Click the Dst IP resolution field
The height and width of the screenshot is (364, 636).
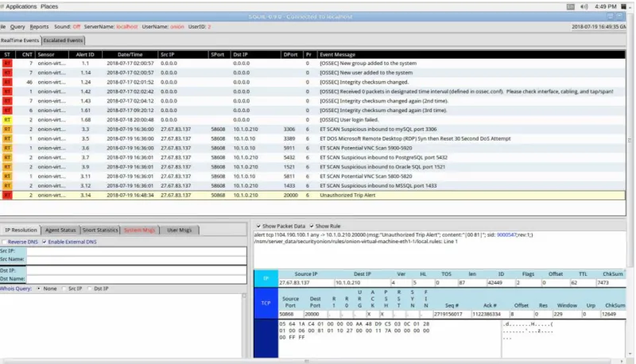pyautogui.click(x=136, y=270)
